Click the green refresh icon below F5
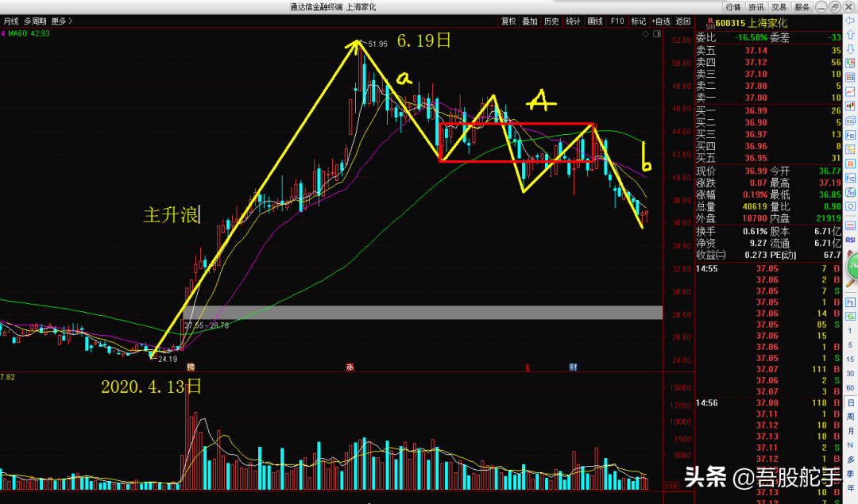 850,317
